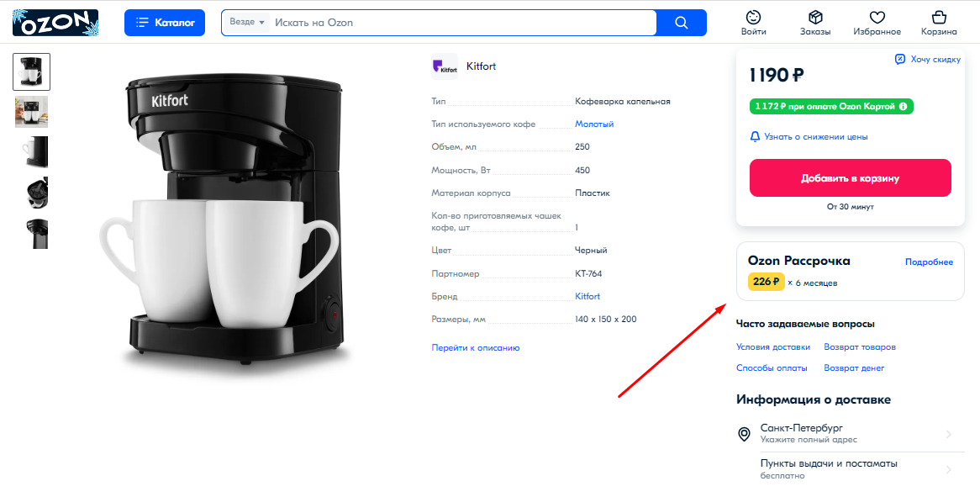Open the Каталог menu
The height and width of the screenshot is (497, 980).
pyautogui.click(x=165, y=23)
